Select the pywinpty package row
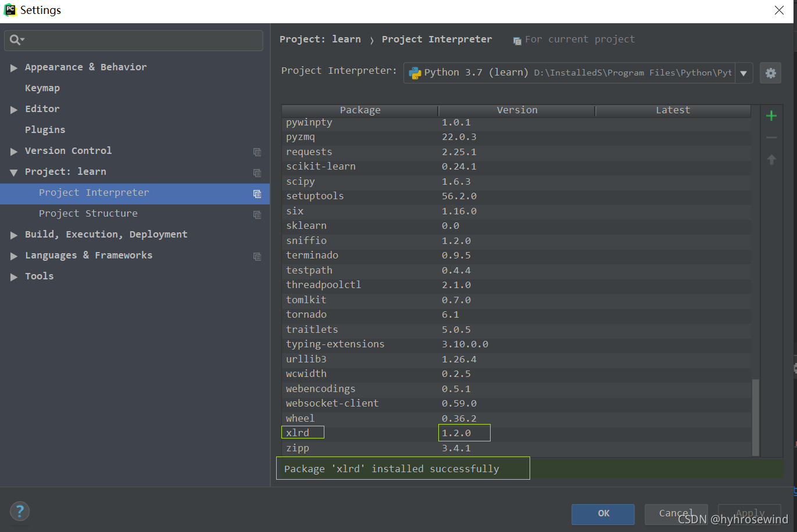This screenshot has width=797, height=532. coord(516,123)
